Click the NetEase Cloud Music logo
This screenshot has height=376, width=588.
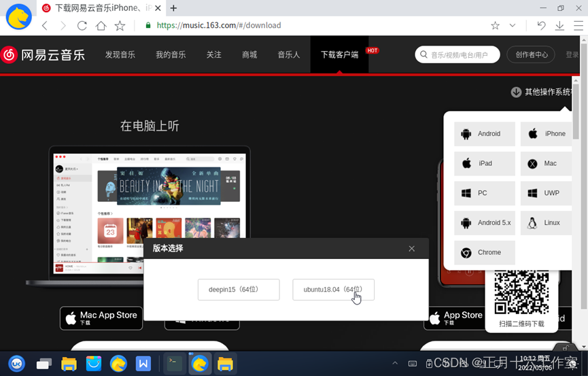43,55
